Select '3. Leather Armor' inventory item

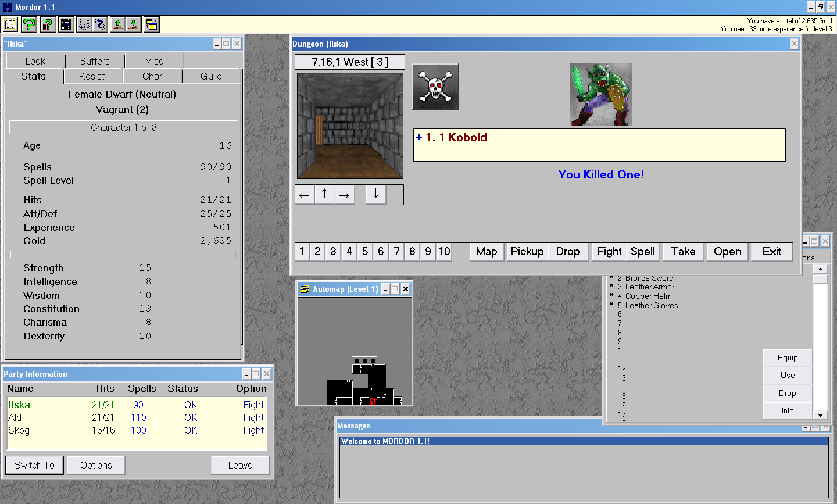(646, 287)
